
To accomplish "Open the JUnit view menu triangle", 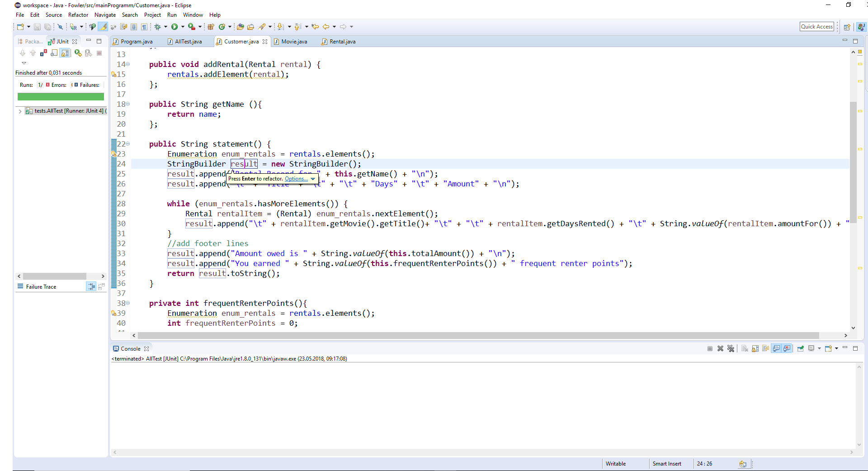I will (24, 63).
